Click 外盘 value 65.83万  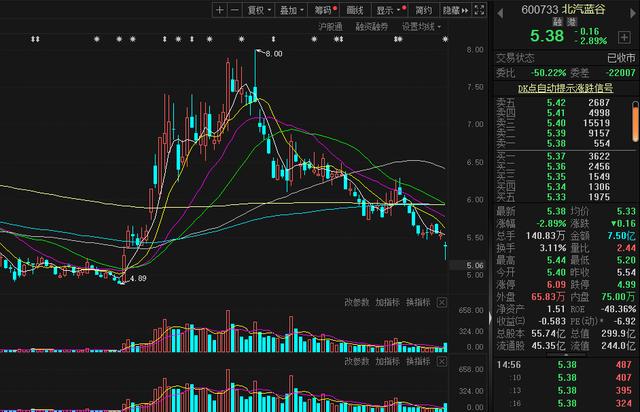tap(548, 297)
